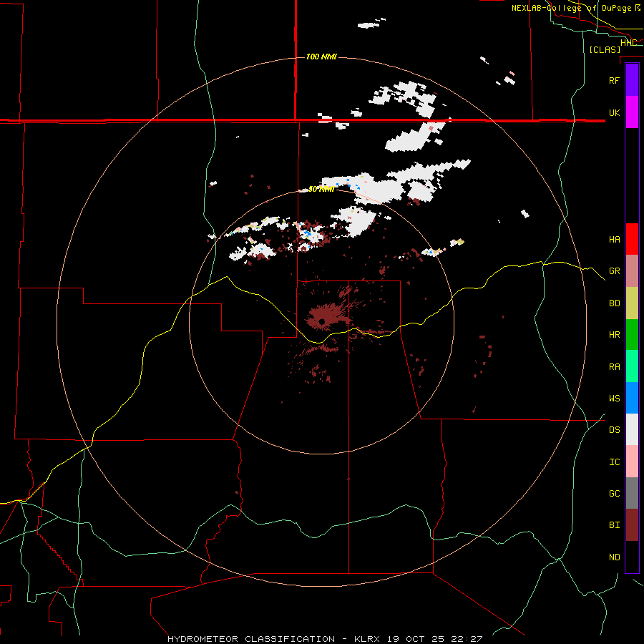Select the light pink IC legend swatch

[632, 462]
